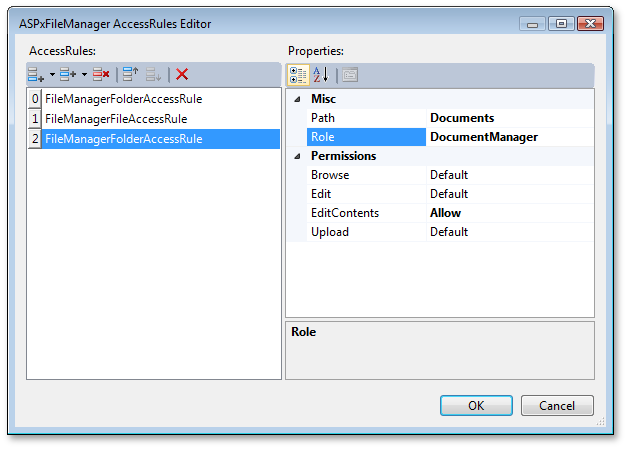
Task: Click the Remove item icon with red x
Action: tap(101, 74)
